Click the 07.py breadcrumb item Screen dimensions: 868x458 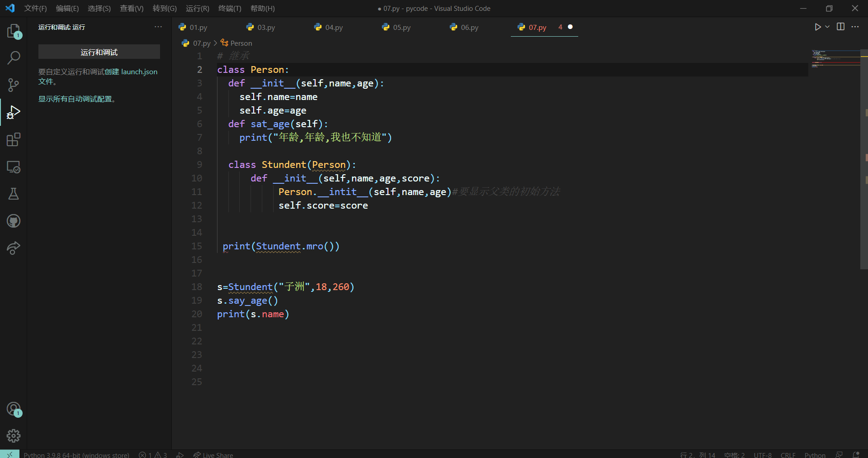coord(196,43)
